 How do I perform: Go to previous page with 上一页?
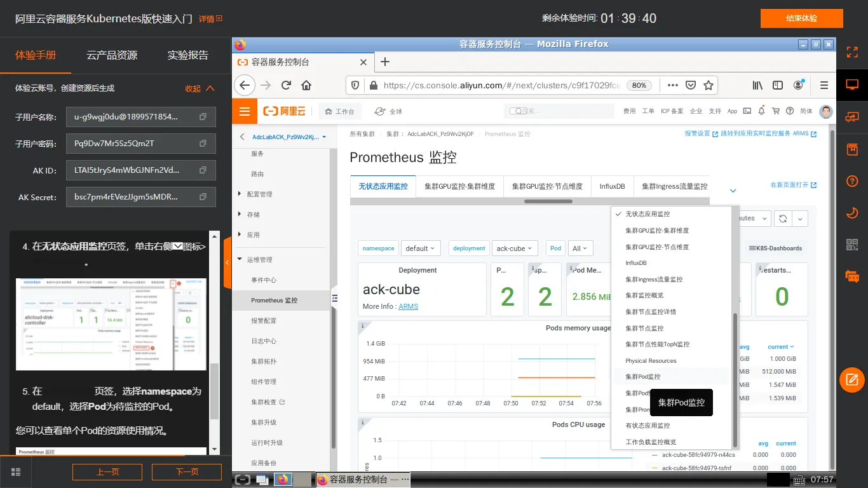tap(107, 471)
